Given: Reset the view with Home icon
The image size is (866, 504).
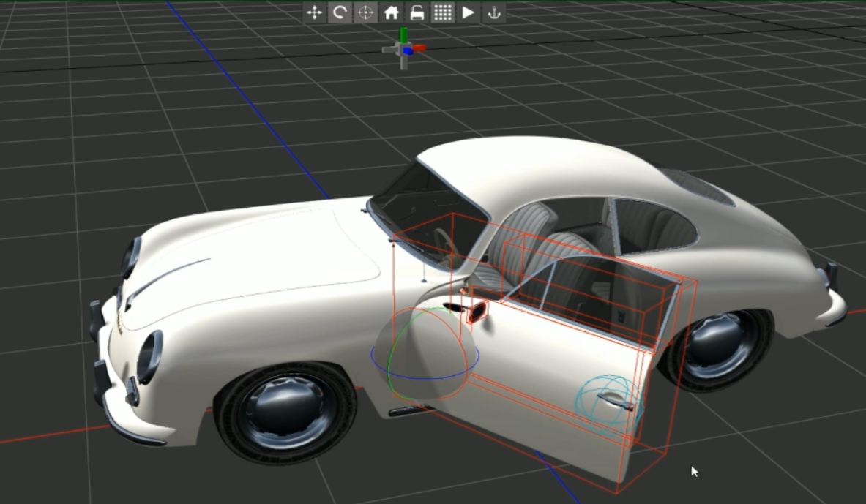Looking at the screenshot, I should 392,12.
